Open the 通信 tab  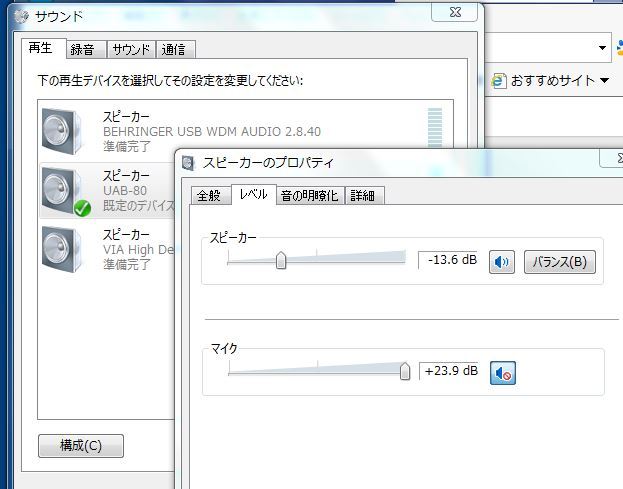175,49
